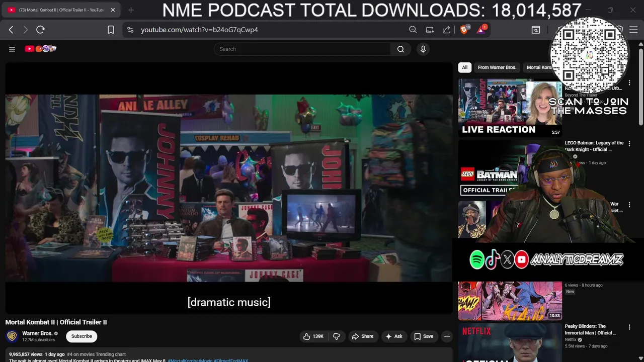Subscribe to Warner Bros.

[82, 336]
